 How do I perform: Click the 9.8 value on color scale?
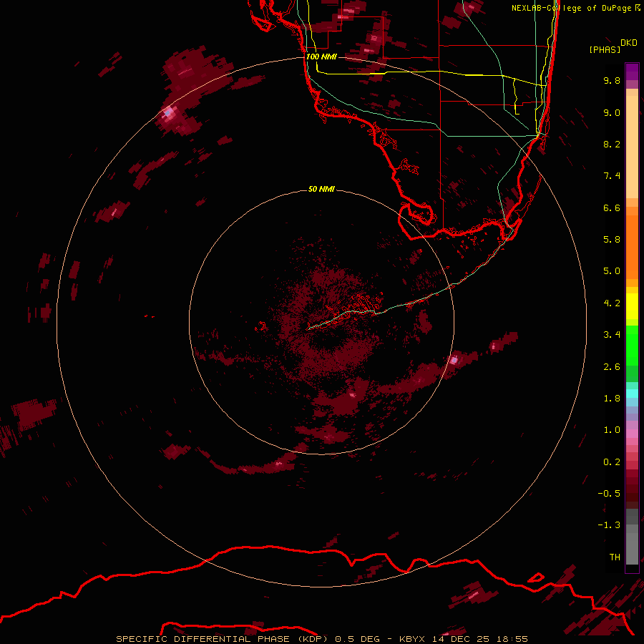click(x=612, y=80)
